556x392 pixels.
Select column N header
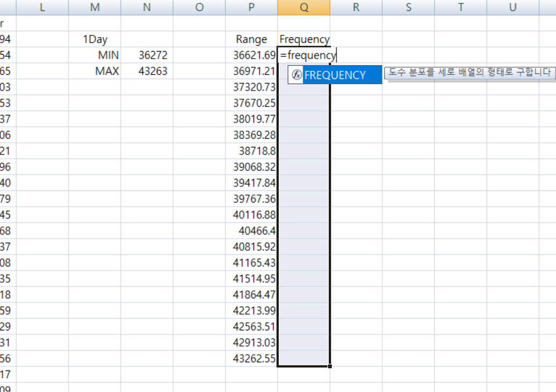[147, 7]
